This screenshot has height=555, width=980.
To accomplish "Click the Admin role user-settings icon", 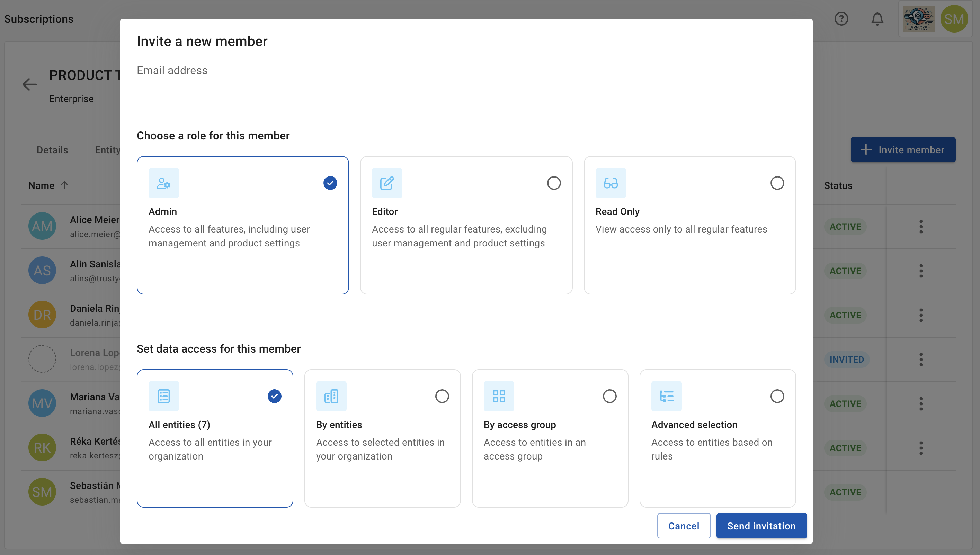I will tap(164, 183).
